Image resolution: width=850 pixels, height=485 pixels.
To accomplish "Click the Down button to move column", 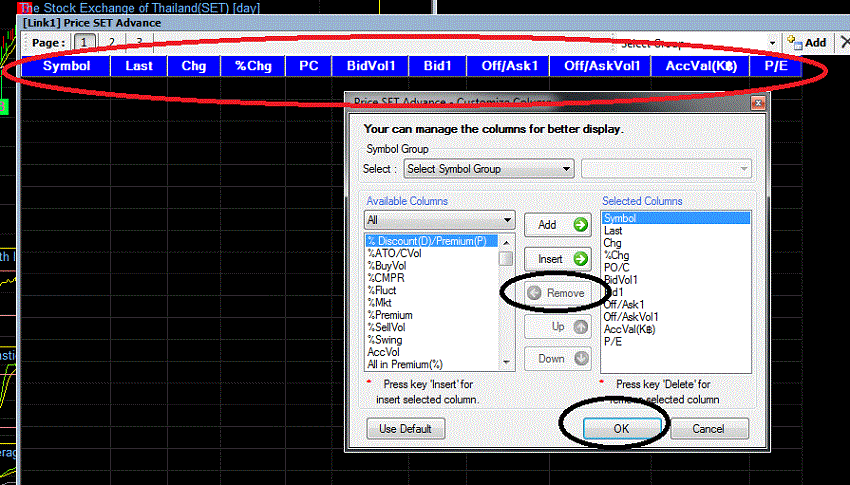I will click(x=557, y=359).
